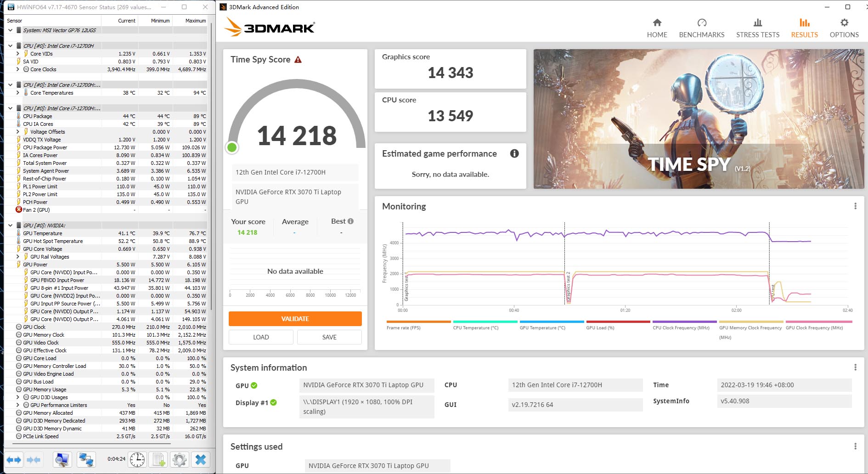Click the Time Spy Score warning triangle
The height and width of the screenshot is (474, 868).
click(x=298, y=60)
